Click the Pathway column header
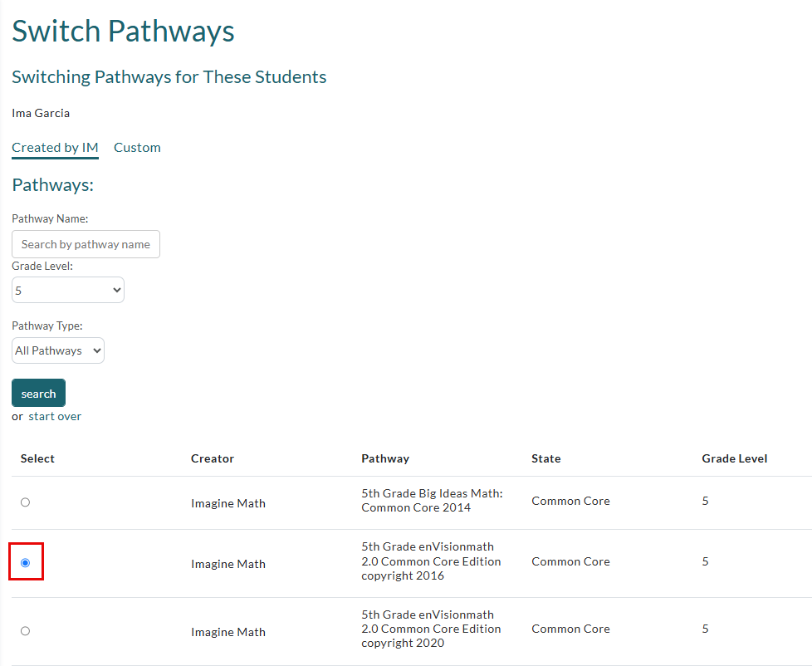 point(385,458)
